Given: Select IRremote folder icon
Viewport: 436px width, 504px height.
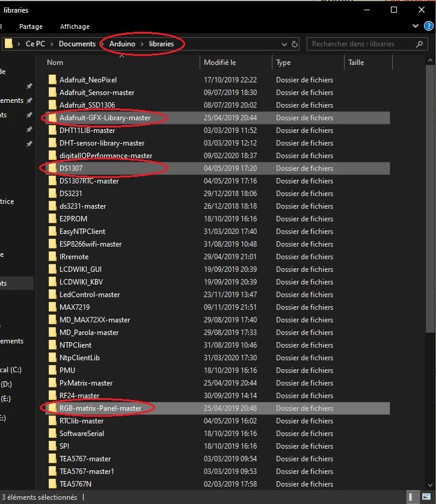Looking at the screenshot, I should (x=52, y=256).
